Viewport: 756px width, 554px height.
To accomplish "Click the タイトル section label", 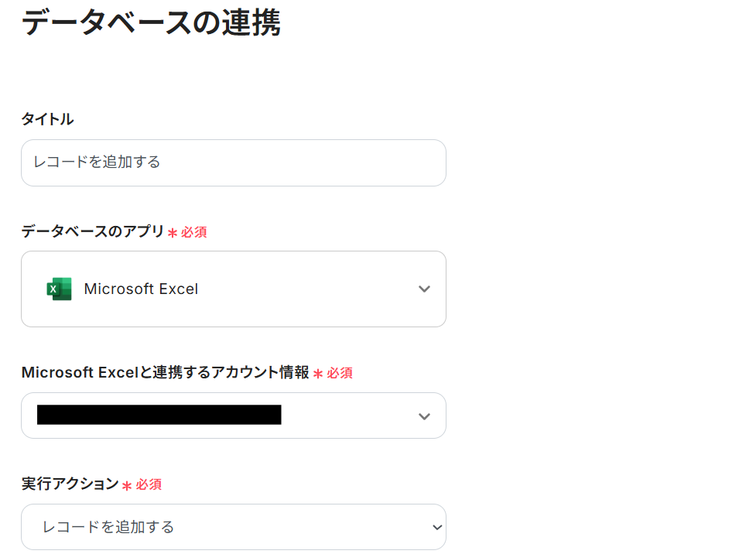I will coord(46,119).
